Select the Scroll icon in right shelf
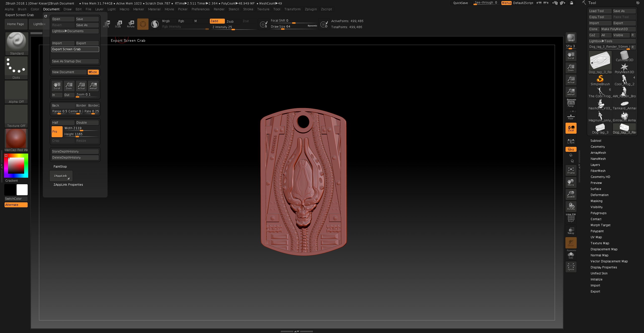 pyautogui.click(x=571, y=56)
